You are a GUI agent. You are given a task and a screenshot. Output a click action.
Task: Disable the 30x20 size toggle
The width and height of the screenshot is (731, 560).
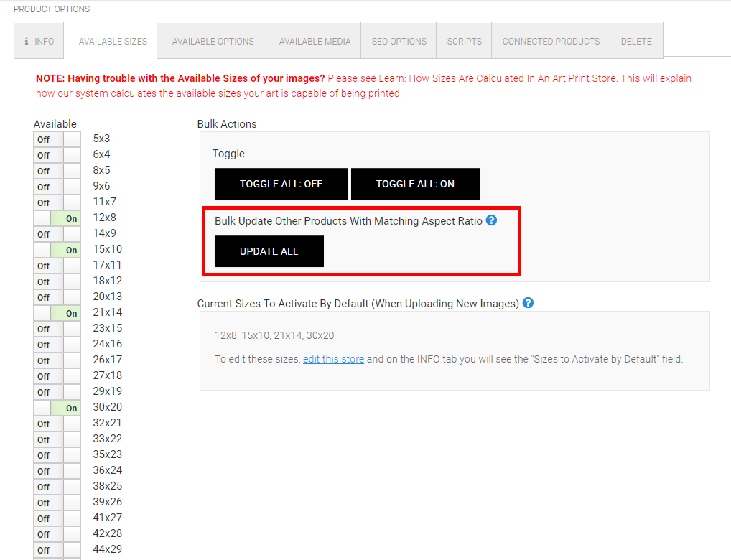(57, 408)
